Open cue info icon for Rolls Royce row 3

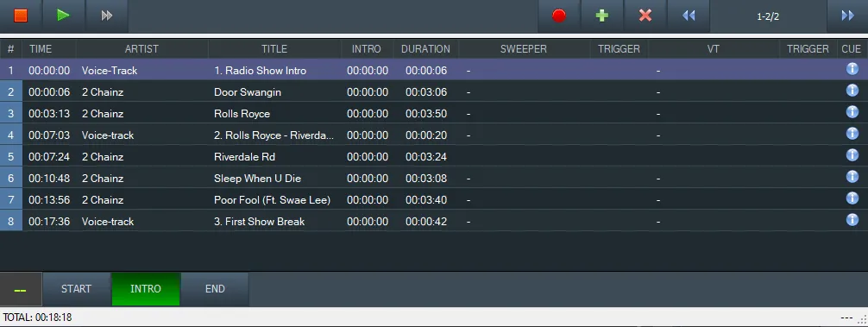pos(852,112)
